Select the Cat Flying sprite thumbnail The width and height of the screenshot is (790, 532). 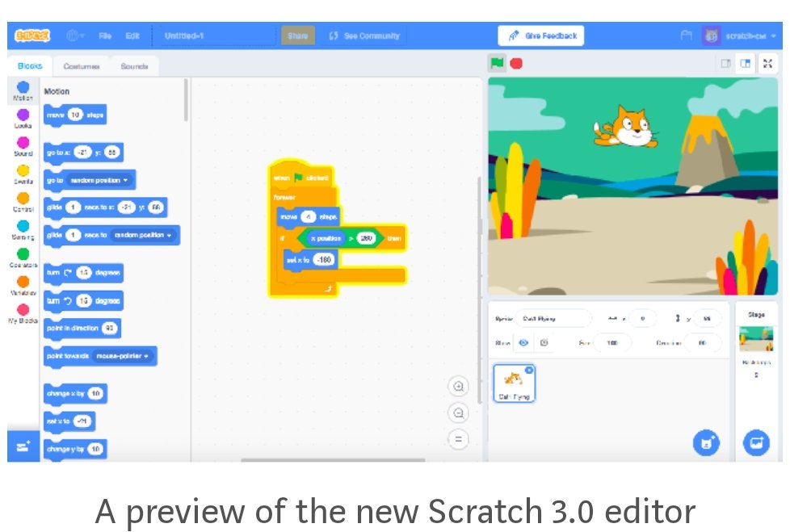tap(514, 383)
